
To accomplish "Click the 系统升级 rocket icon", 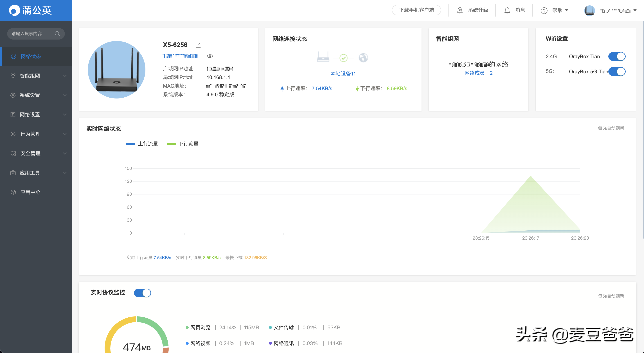I will [460, 10].
